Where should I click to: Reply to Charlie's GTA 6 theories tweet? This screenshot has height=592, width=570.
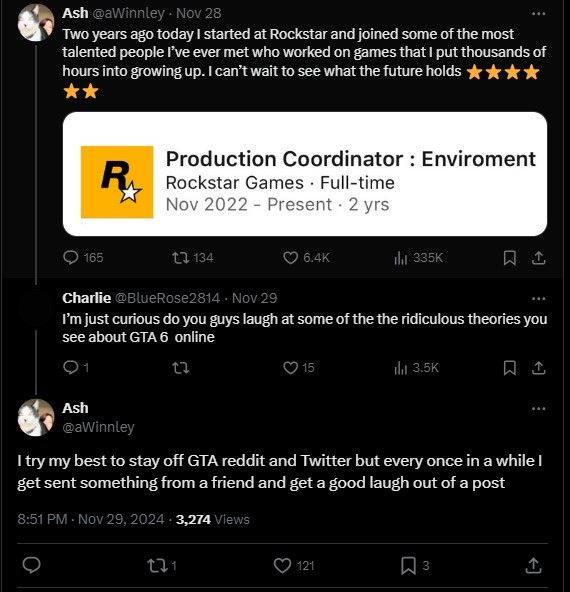[75, 367]
